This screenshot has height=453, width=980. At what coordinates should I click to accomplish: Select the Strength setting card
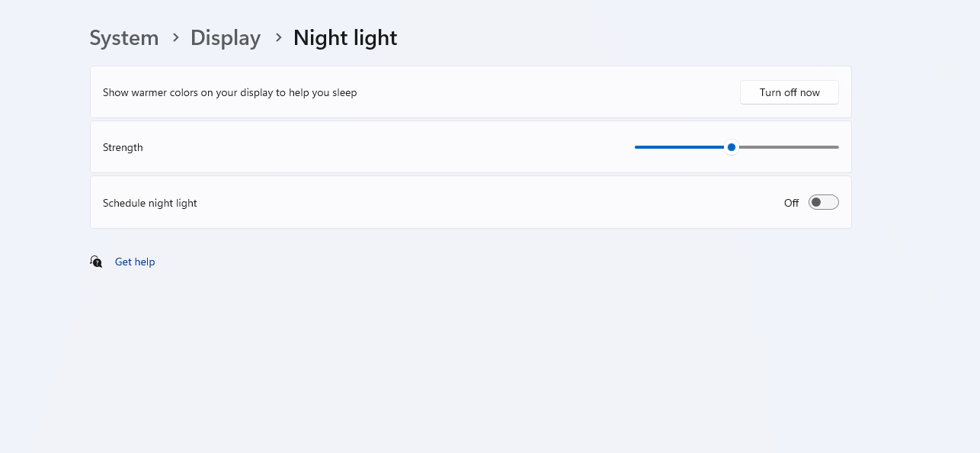[x=471, y=147]
